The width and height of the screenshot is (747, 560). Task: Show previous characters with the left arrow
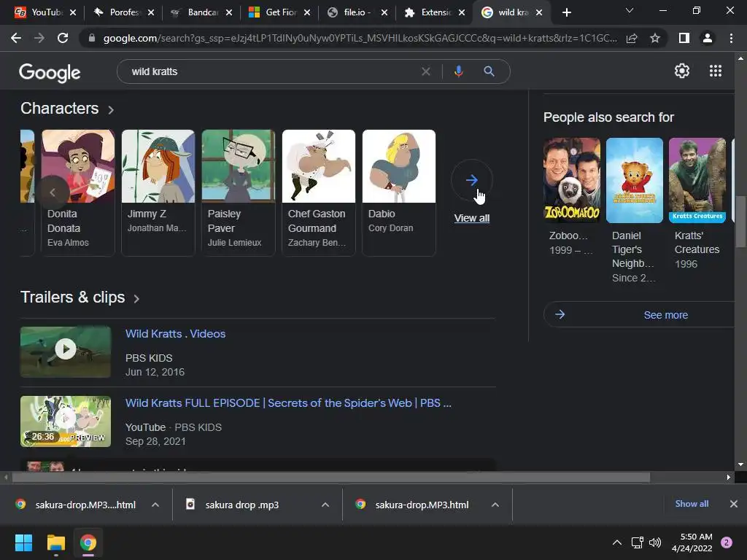click(x=53, y=192)
